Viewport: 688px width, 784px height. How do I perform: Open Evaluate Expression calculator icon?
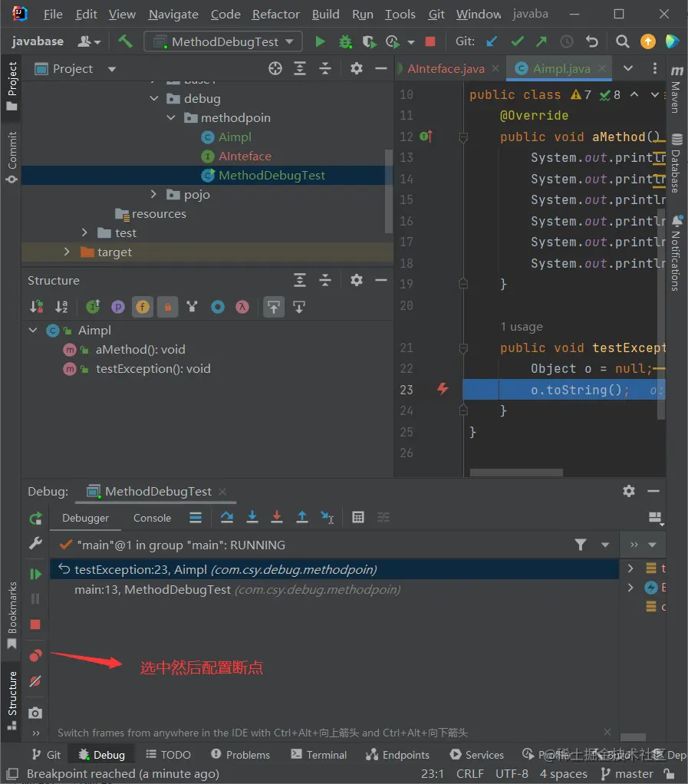(358, 517)
